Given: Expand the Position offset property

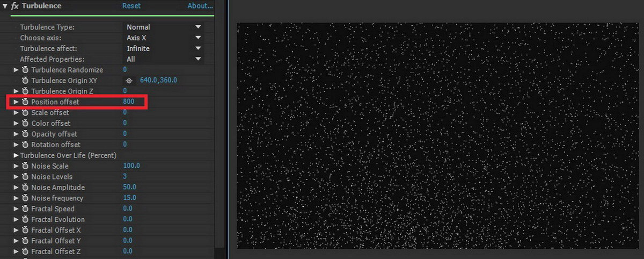Looking at the screenshot, I should click(16, 102).
